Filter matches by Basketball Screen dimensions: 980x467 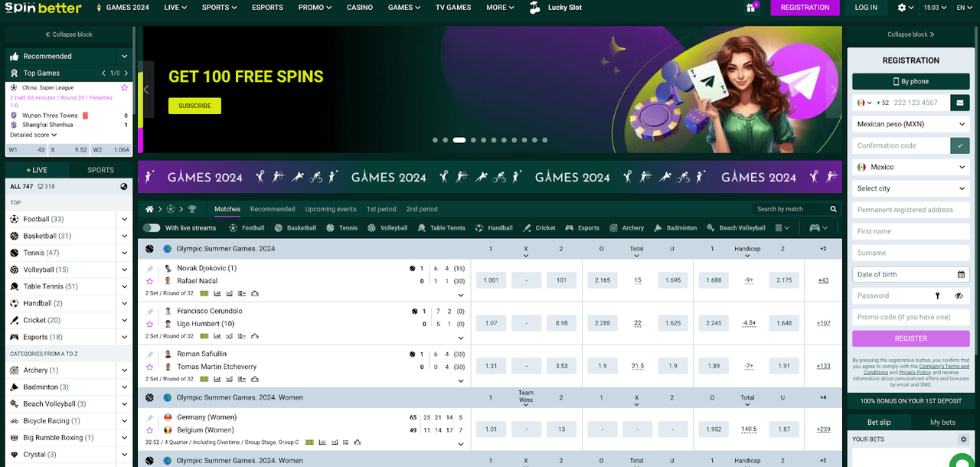click(x=296, y=228)
